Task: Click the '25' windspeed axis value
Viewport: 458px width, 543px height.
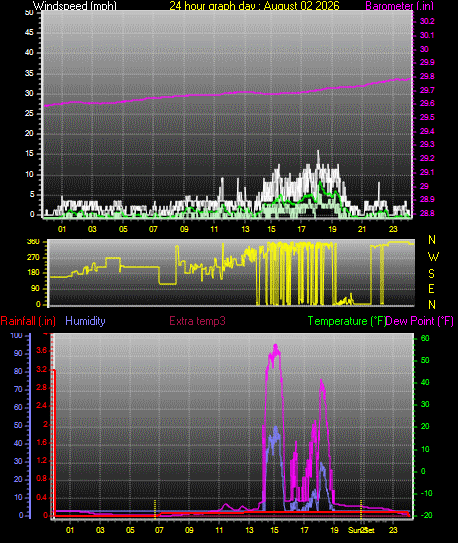Action: click(x=30, y=113)
